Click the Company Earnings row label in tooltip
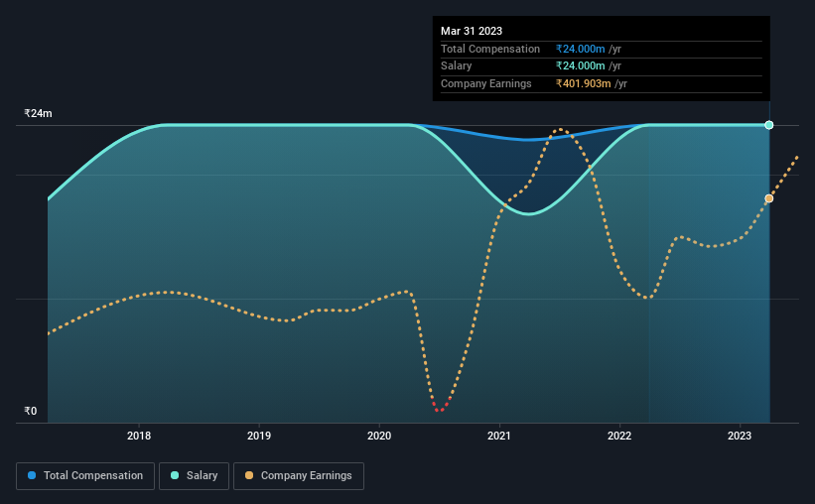 pos(486,83)
